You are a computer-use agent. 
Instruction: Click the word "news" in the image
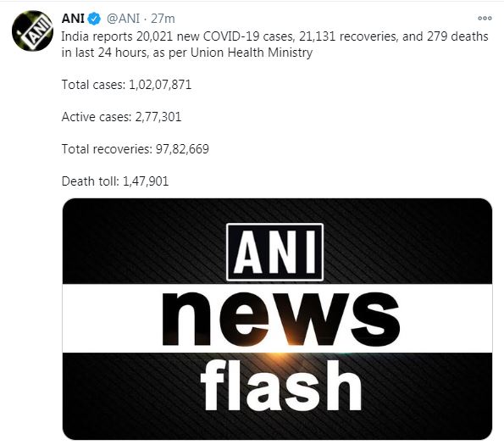pos(281,319)
